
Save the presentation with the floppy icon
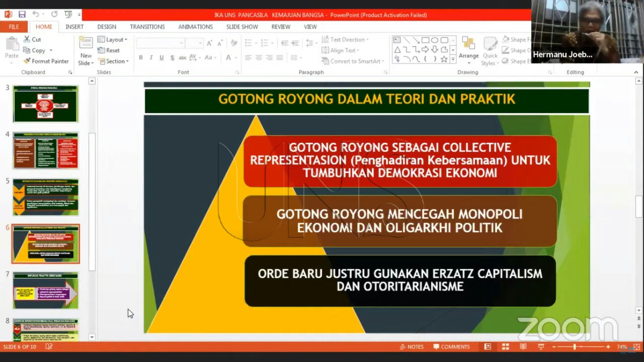click(x=22, y=15)
